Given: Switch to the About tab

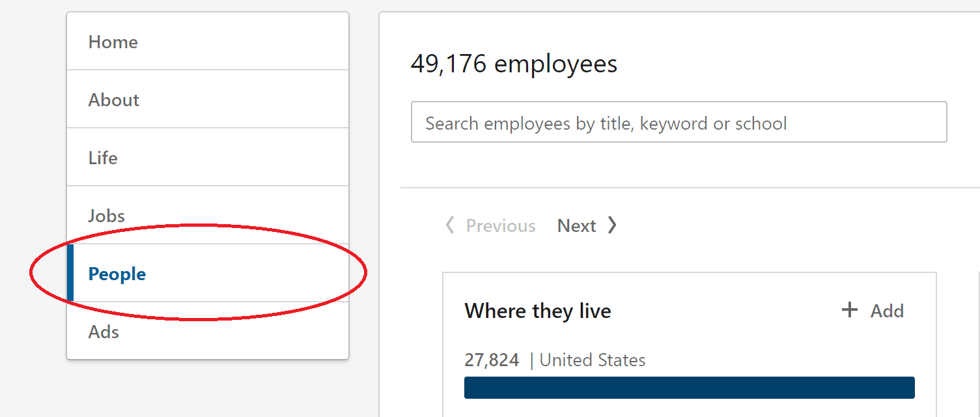Looking at the screenshot, I should point(113,99).
